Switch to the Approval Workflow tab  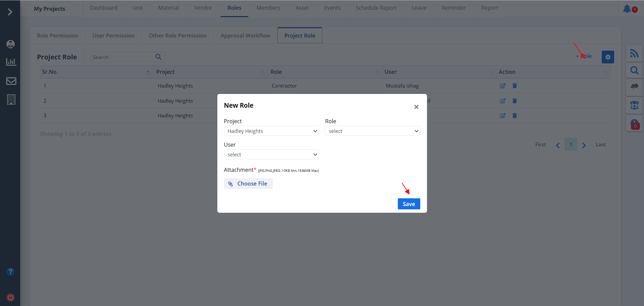(245, 36)
